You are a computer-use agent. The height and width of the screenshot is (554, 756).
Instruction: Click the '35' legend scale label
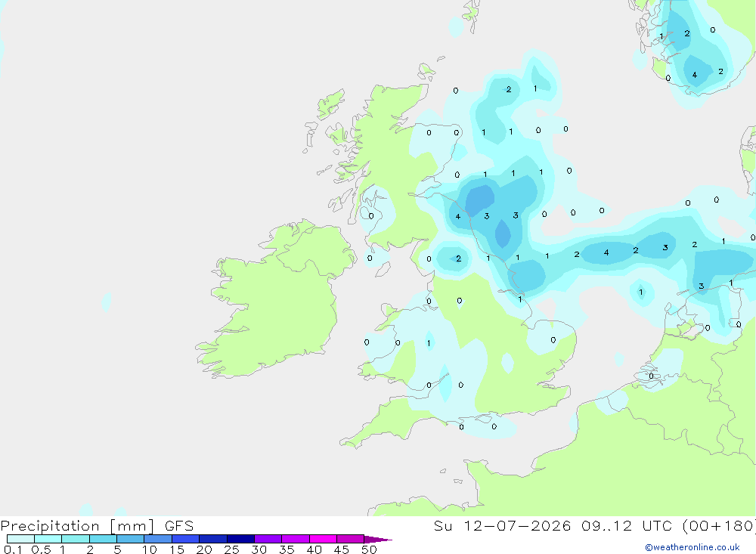[287, 549]
